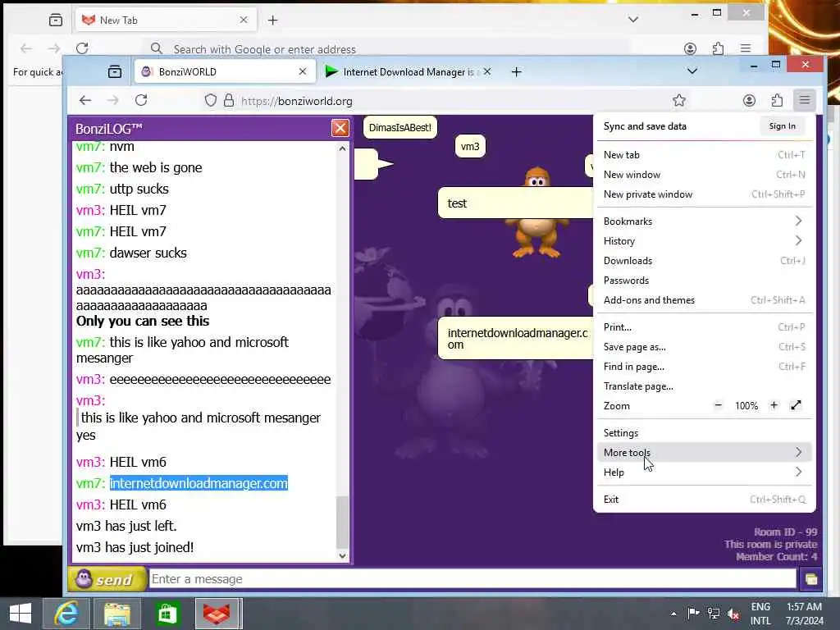Select New window from the menu
This screenshot has height=630, width=840.
click(705, 175)
